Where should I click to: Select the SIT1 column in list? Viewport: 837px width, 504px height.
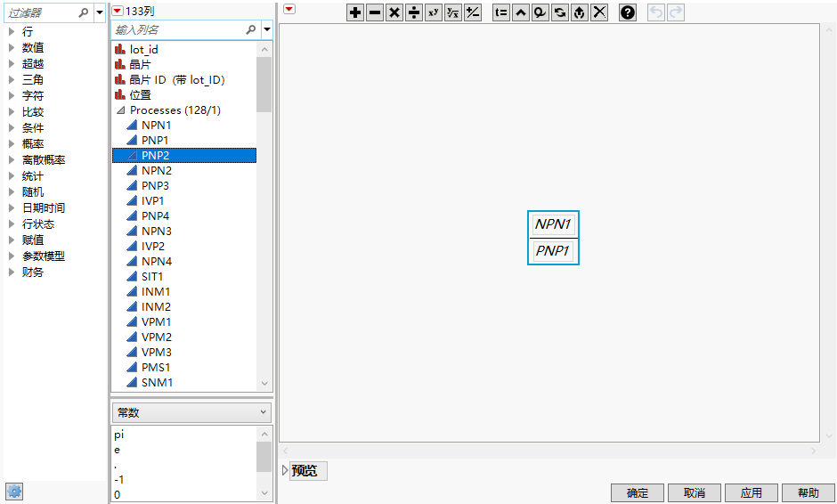pyautogui.click(x=184, y=277)
